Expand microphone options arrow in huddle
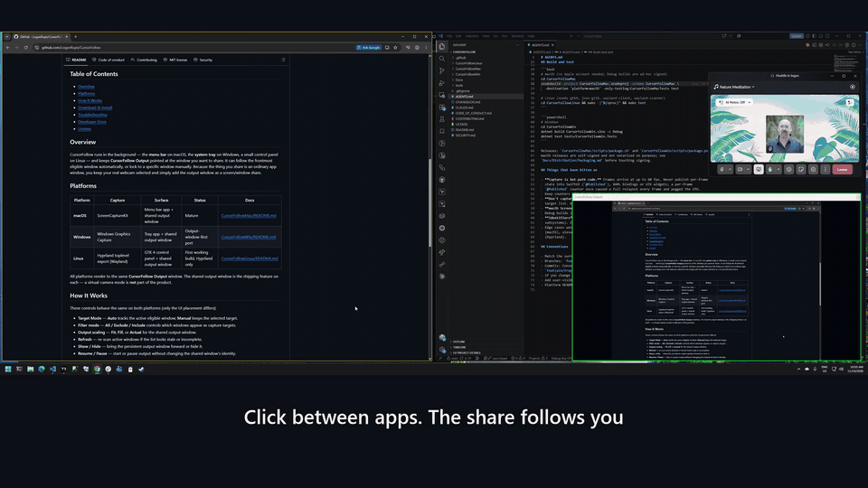 click(x=730, y=169)
